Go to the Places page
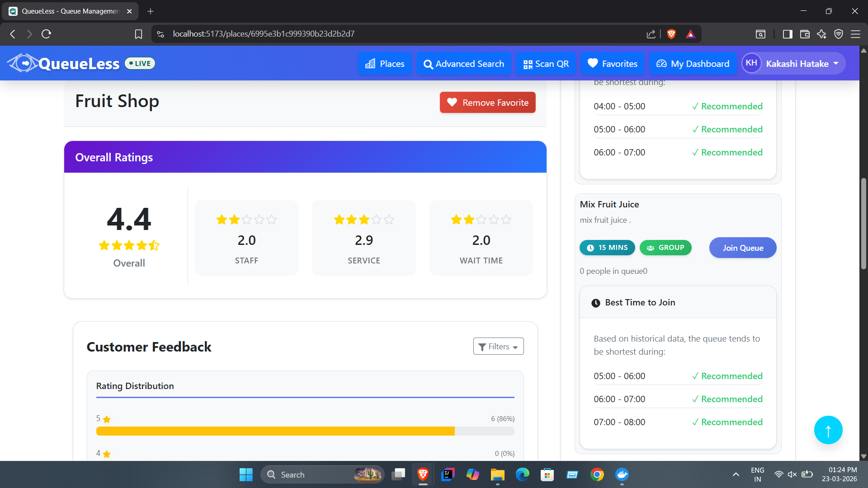868x488 pixels. click(x=385, y=64)
